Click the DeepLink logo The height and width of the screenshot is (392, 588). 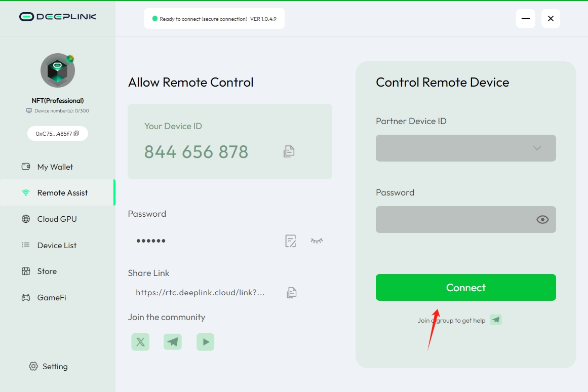click(x=58, y=17)
